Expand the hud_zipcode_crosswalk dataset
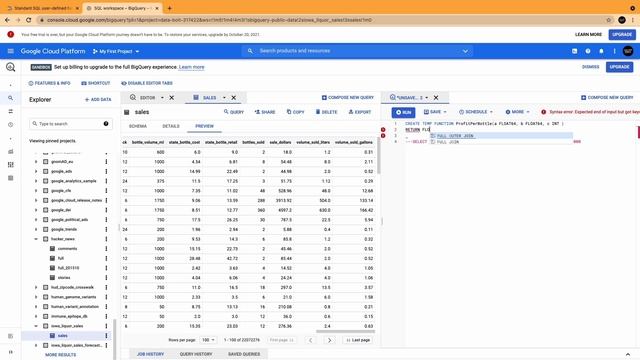Viewport: 640px width, 360px height. click(x=36, y=287)
